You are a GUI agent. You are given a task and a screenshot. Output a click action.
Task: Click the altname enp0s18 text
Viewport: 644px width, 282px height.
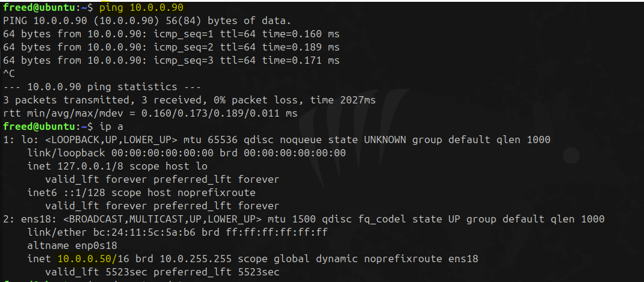pyautogui.click(x=72, y=246)
